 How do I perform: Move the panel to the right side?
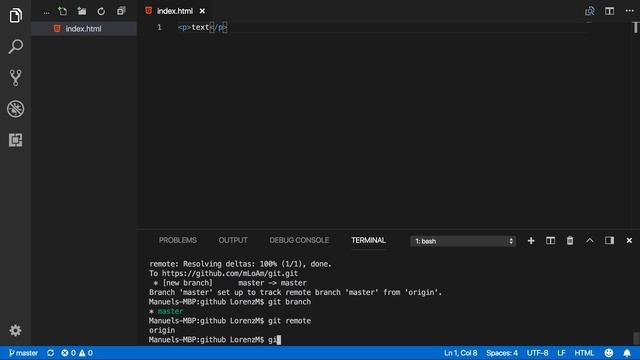click(x=609, y=241)
